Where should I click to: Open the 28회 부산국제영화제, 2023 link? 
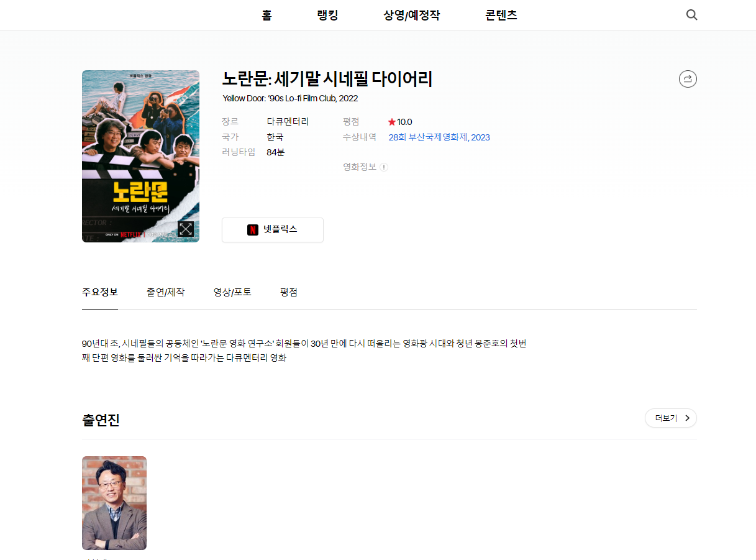(x=439, y=137)
